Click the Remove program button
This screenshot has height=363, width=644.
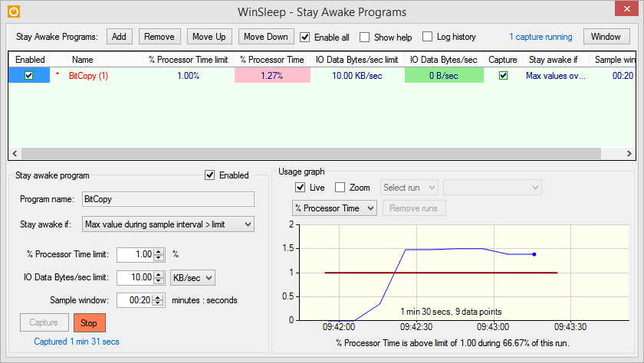(x=159, y=37)
